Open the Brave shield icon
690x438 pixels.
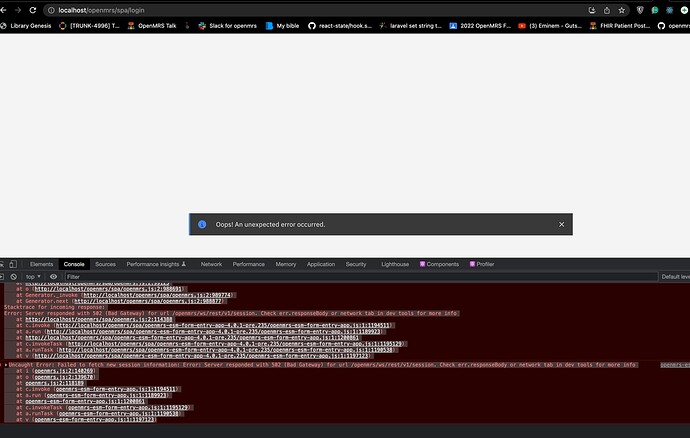pyautogui.click(x=640, y=10)
